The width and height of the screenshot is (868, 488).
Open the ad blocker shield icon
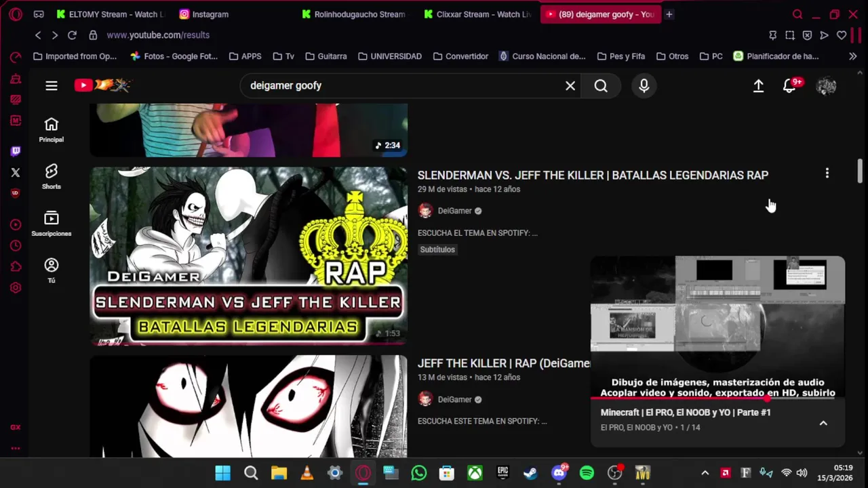coord(807,35)
